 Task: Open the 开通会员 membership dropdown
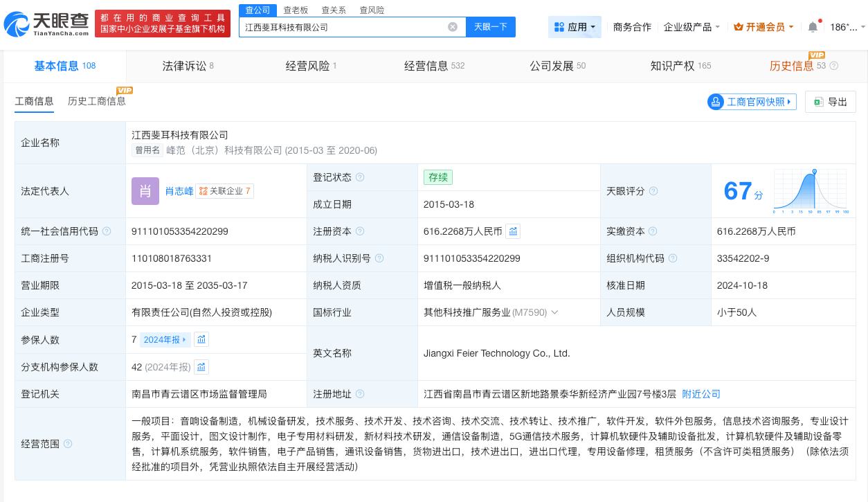click(x=762, y=27)
